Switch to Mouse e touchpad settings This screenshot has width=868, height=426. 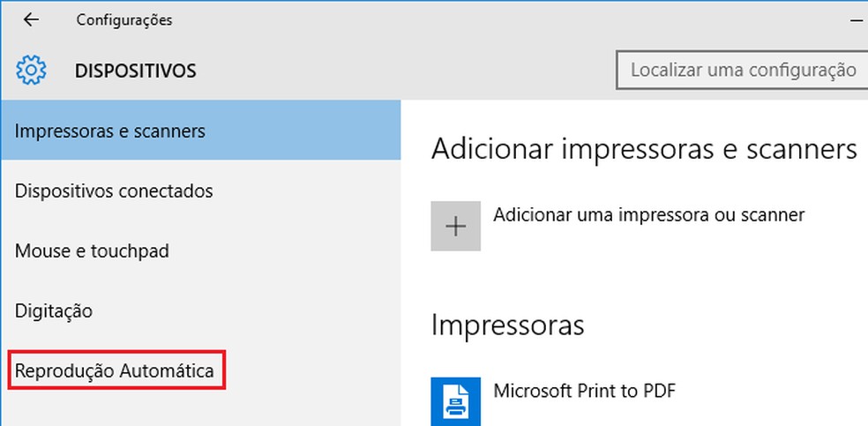(x=92, y=251)
